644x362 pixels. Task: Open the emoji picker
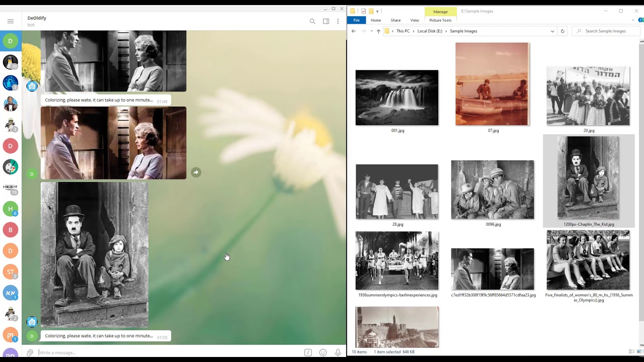323,352
